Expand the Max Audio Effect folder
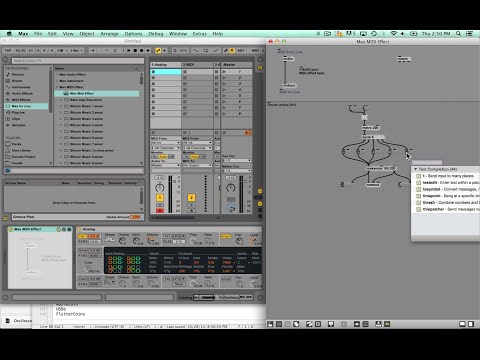This screenshot has width=480, height=360. pos(57,74)
